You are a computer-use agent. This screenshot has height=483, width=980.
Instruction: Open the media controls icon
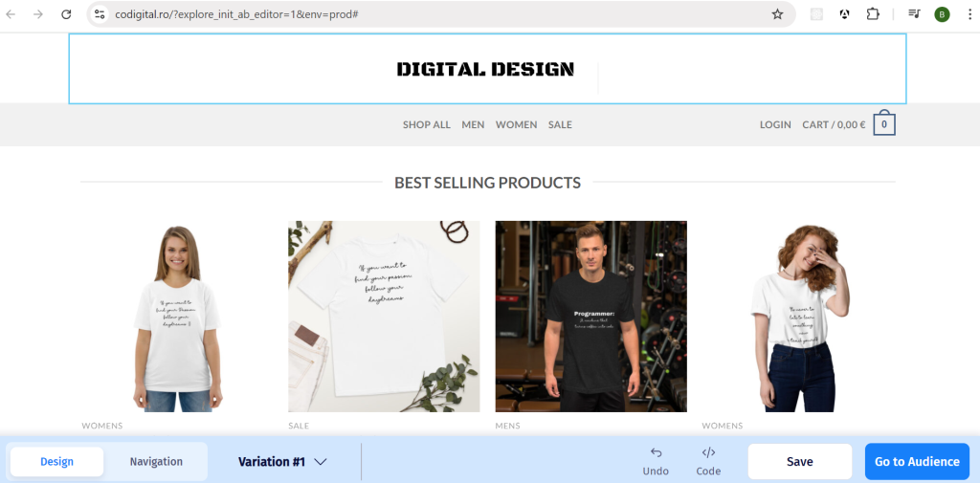tap(914, 14)
